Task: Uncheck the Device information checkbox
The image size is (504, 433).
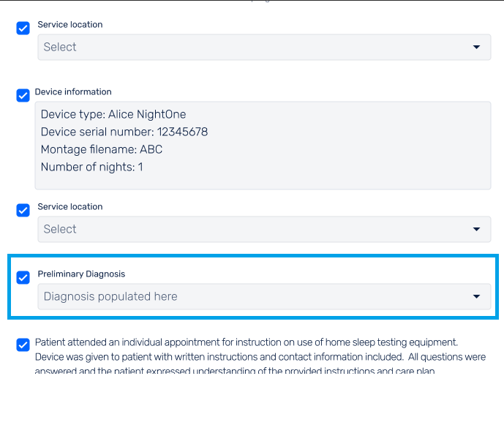Action: pyautogui.click(x=23, y=96)
